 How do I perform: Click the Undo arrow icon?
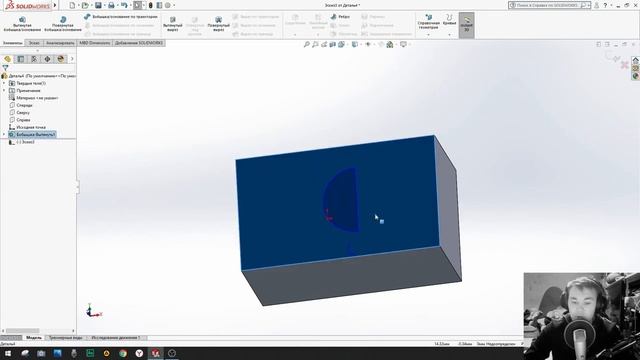124,5
